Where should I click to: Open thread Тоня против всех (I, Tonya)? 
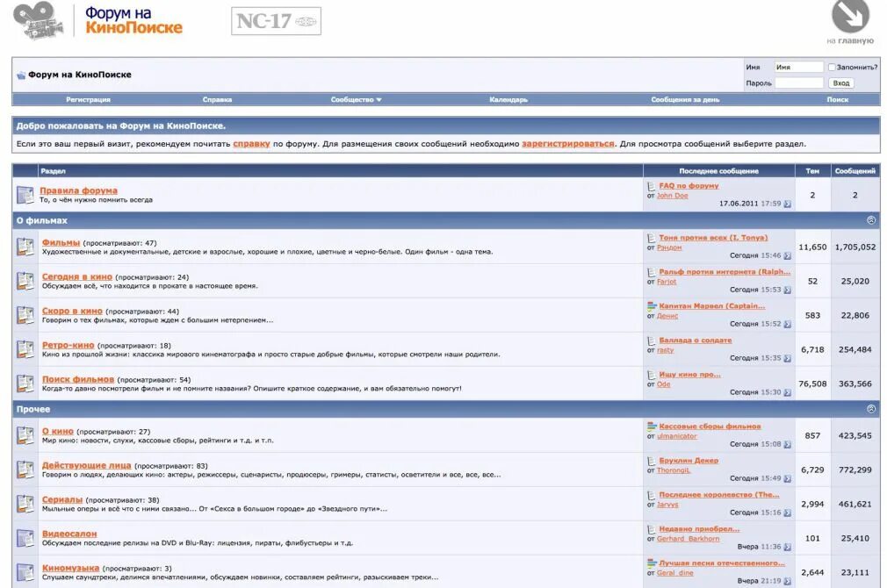(x=713, y=238)
